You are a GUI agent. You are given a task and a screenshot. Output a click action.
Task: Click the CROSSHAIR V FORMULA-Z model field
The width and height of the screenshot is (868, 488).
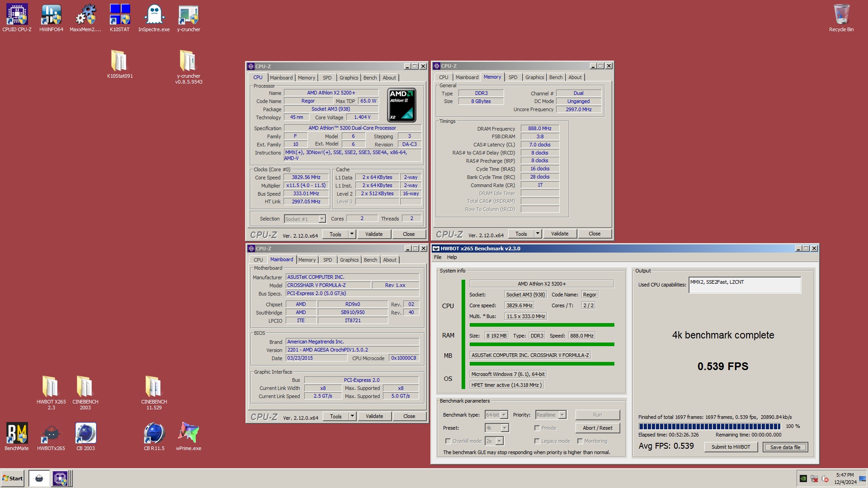click(x=328, y=285)
